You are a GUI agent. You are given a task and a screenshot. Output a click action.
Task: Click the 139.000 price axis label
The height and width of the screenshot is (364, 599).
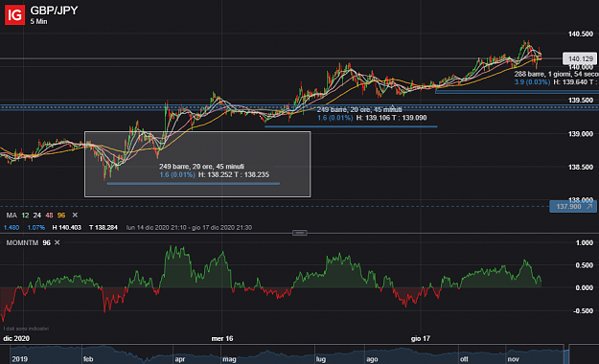click(x=581, y=134)
